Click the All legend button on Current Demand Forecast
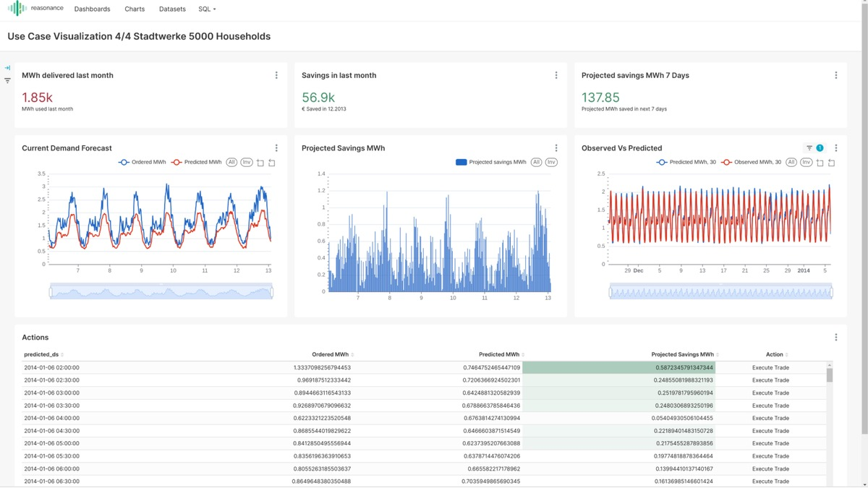The width and height of the screenshot is (868, 488). 231,163
